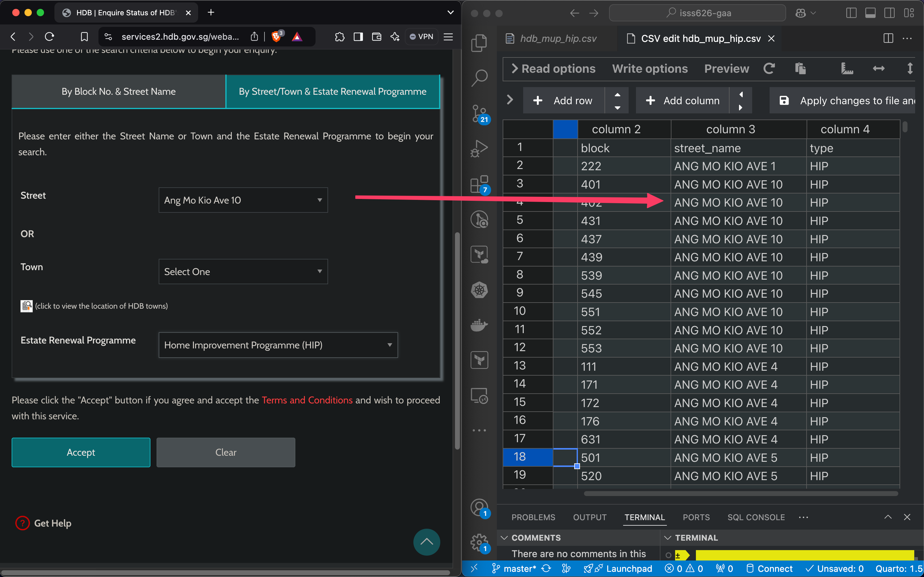Open the Search view in activity bar
The image size is (924, 577).
point(479,78)
